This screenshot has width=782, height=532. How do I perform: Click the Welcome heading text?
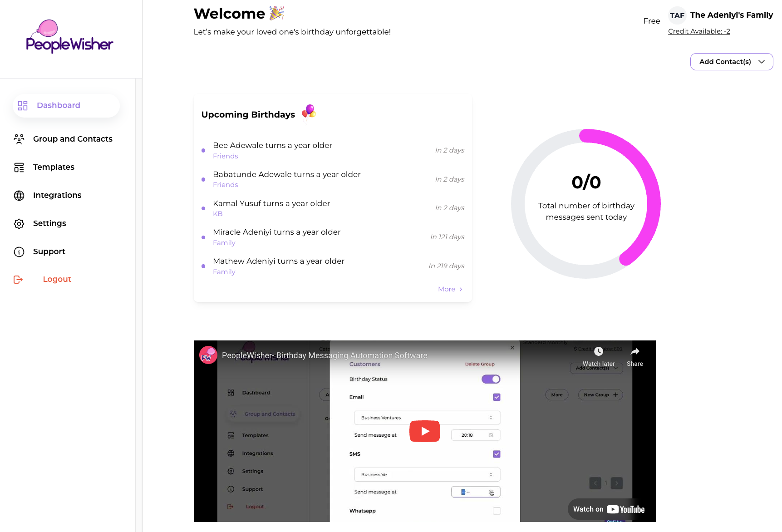[229, 14]
